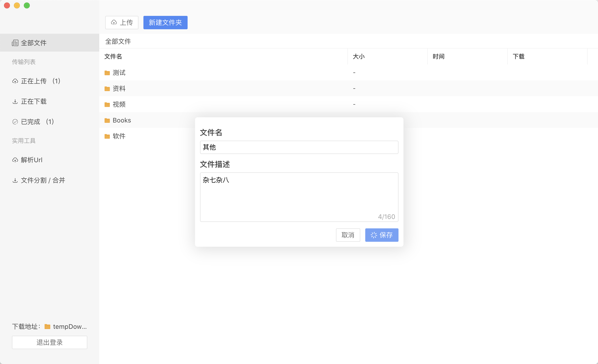The height and width of the screenshot is (364, 598).
Task: Click the 正在上传 cloud upload icon
Action: tap(15, 81)
